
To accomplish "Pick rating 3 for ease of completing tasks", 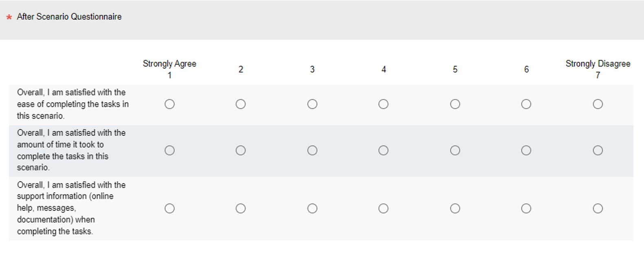I will point(312,104).
